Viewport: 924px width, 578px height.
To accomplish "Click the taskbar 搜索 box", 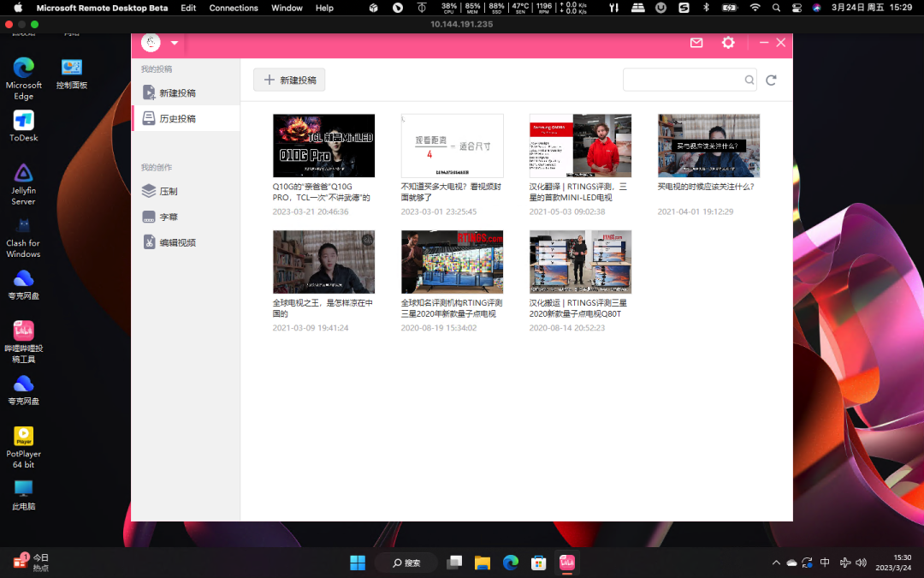I will [406, 563].
